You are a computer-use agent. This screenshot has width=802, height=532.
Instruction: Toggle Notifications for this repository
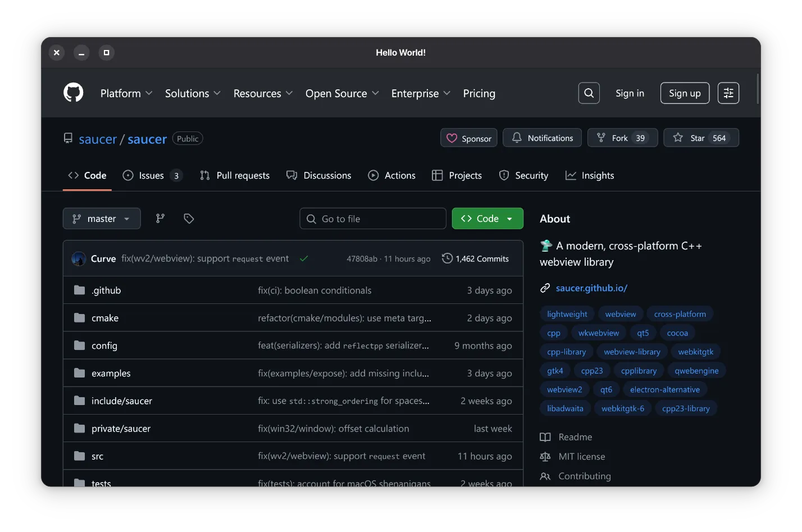[x=542, y=138]
